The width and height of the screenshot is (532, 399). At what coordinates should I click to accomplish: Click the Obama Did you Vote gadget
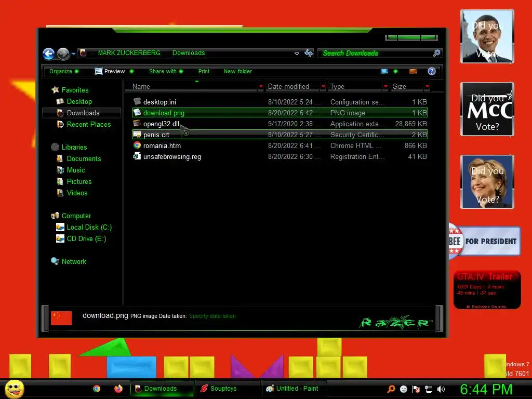tap(487, 36)
